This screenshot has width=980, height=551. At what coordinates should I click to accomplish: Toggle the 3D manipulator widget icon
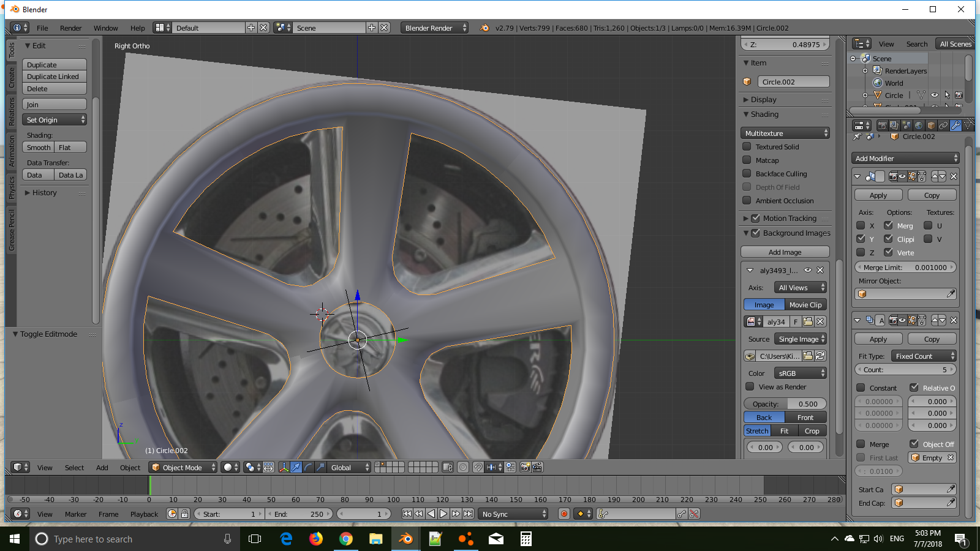tap(284, 467)
